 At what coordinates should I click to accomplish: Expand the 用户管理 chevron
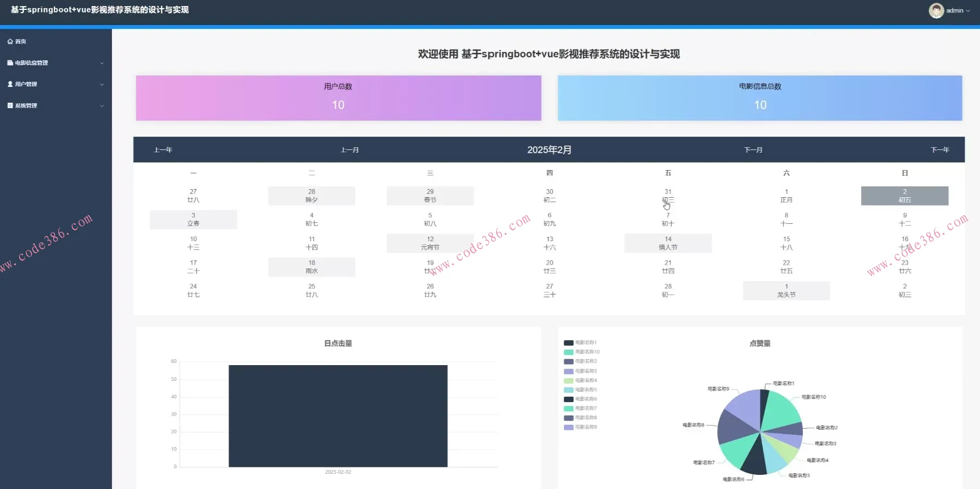coord(102,84)
